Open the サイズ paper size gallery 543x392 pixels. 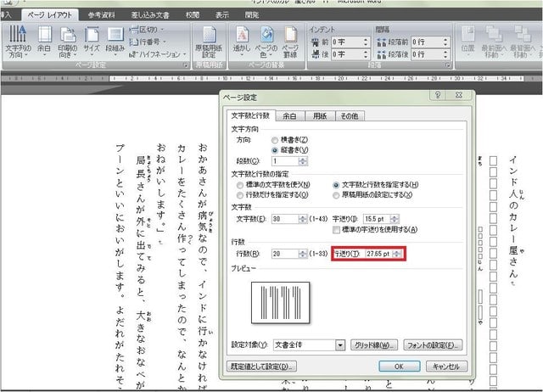pyautogui.click(x=92, y=42)
